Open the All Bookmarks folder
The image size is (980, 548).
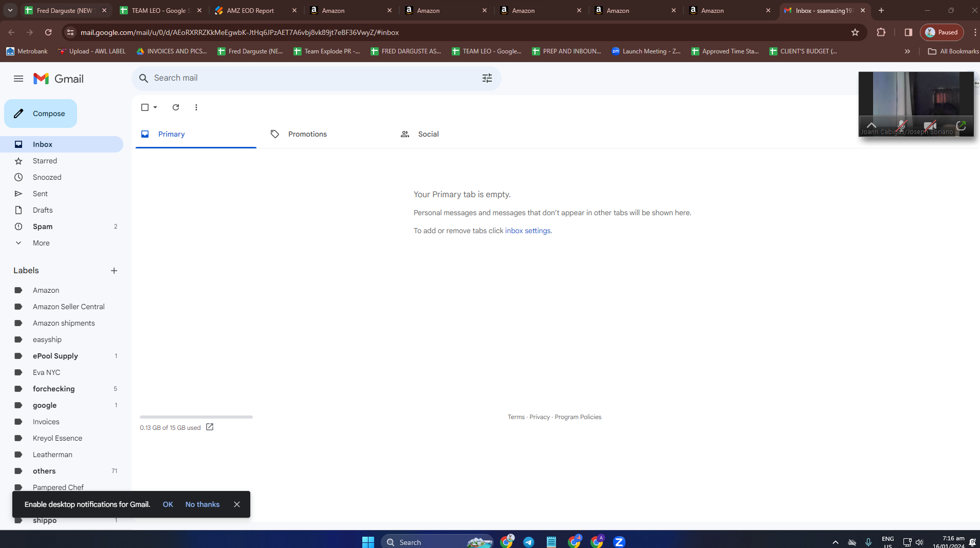[x=953, y=51]
